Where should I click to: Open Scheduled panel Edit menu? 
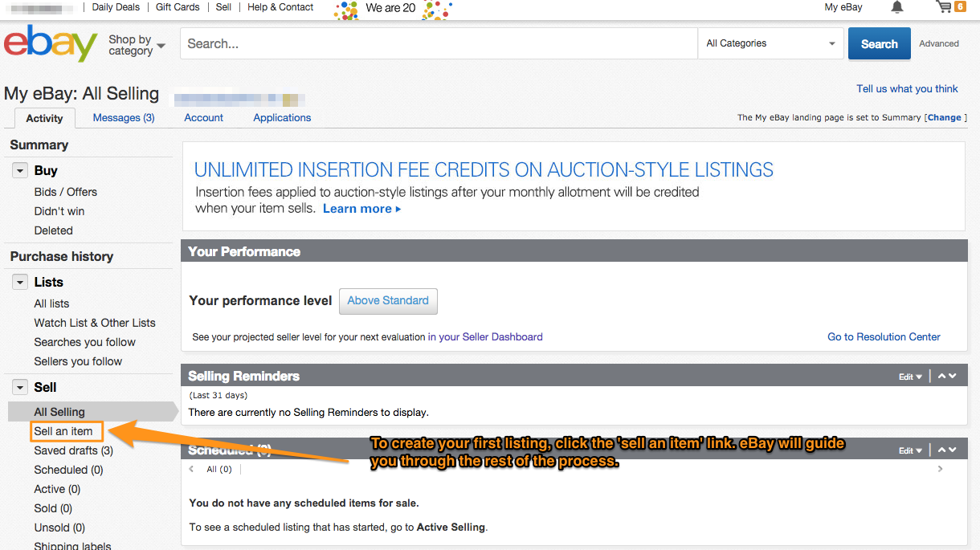(x=910, y=450)
